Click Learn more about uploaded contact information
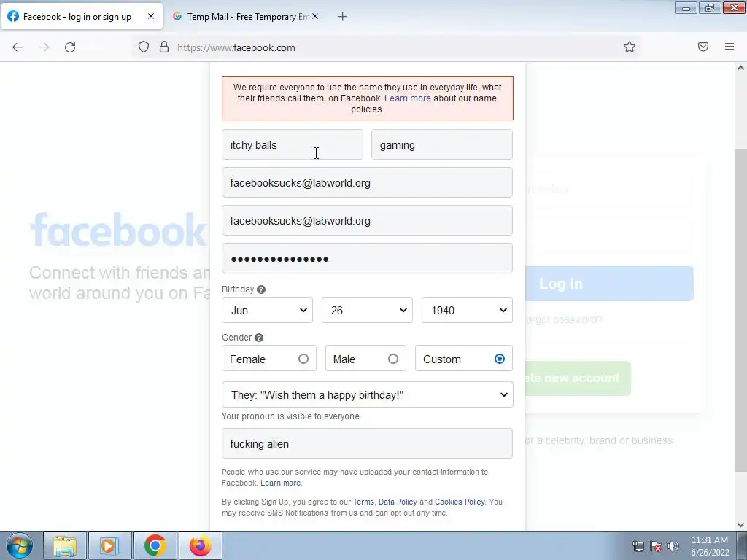Image resolution: width=747 pixels, height=560 pixels. tap(281, 483)
